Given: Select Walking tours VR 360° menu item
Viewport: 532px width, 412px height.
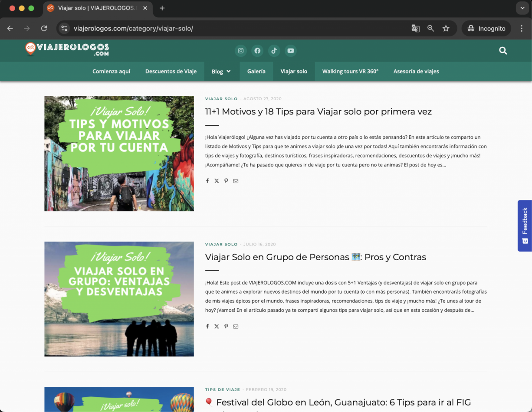Looking at the screenshot, I should pos(350,72).
